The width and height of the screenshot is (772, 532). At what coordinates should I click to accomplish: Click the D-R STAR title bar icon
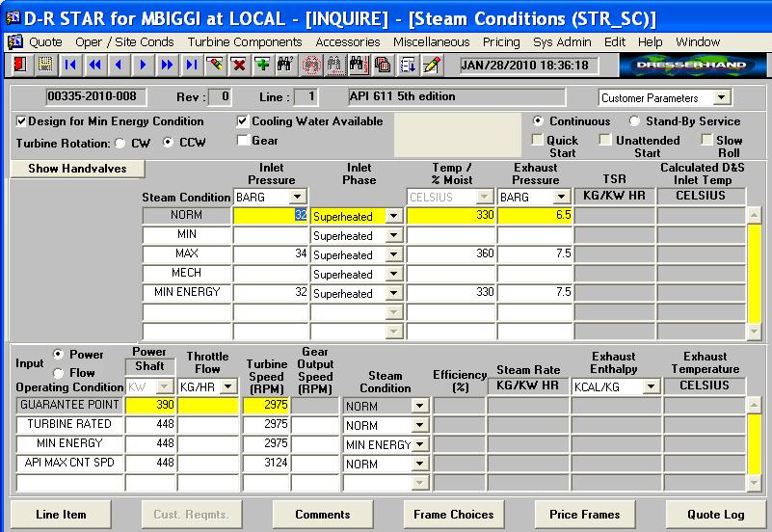(x=13, y=18)
